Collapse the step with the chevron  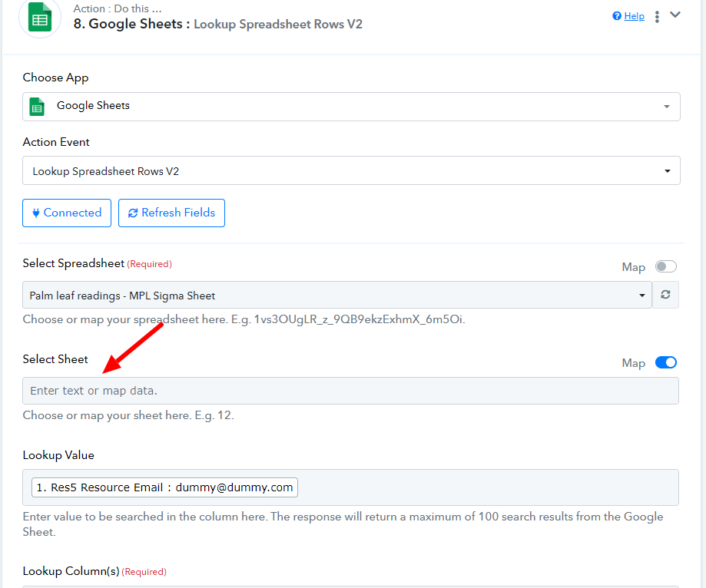click(675, 15)
